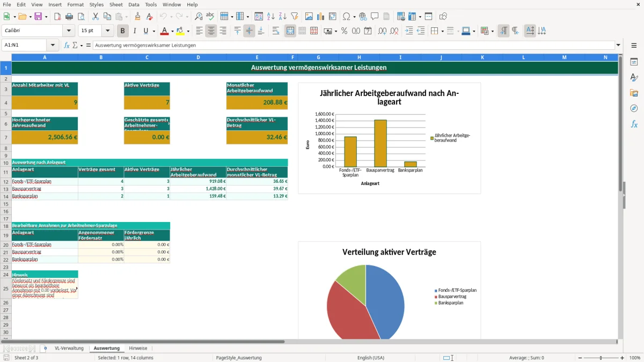Screen dimensions: 644x362
Task: Click the Print icon
Action: point(69,17)
